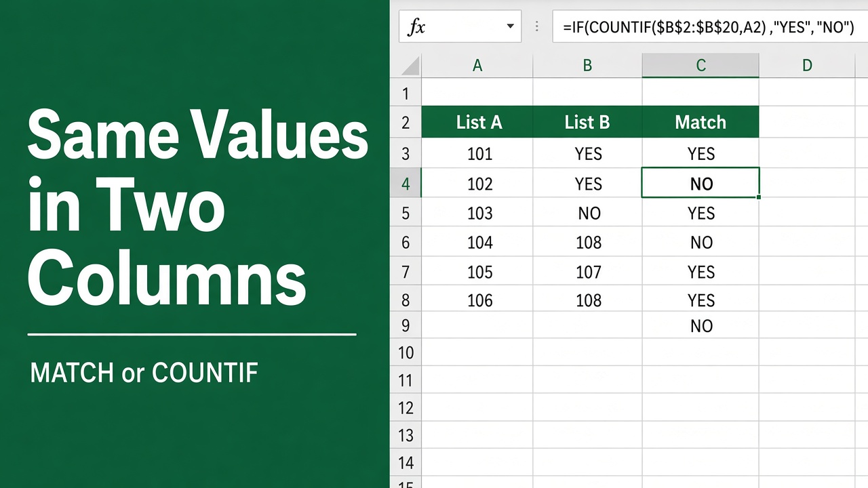Screen dimensions: 868x488
Task: Select the 108 cell in row 6
Action: coord(587,243)
